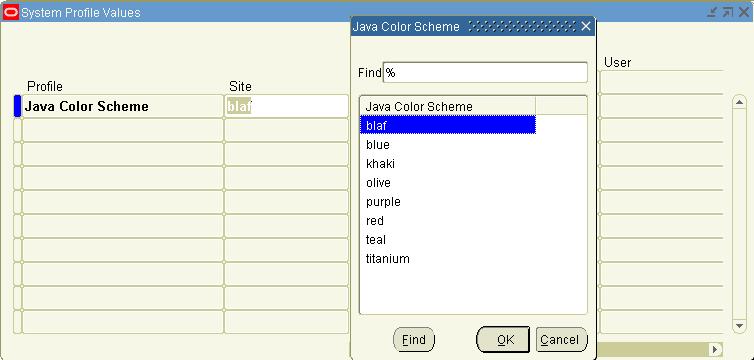Click the Oracle icon in System Profile Values title bar
Viewport: 754px width, 360px height.
pyautogui.click(x=11, y=12)
